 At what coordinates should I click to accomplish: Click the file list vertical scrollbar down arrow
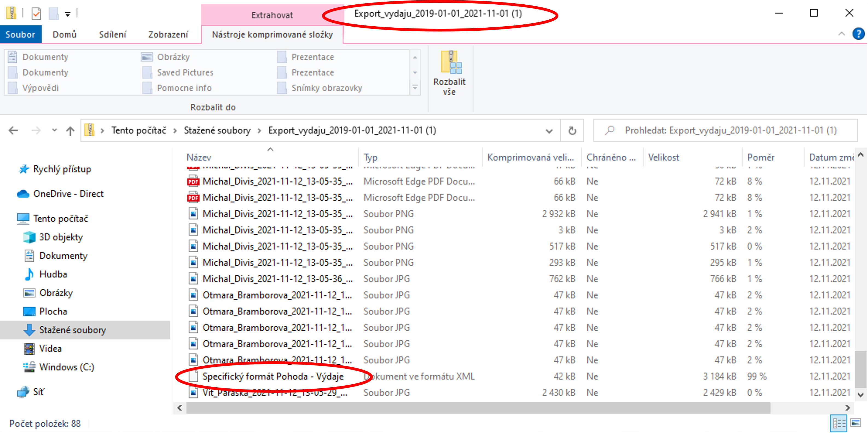(x=861, y=395)
